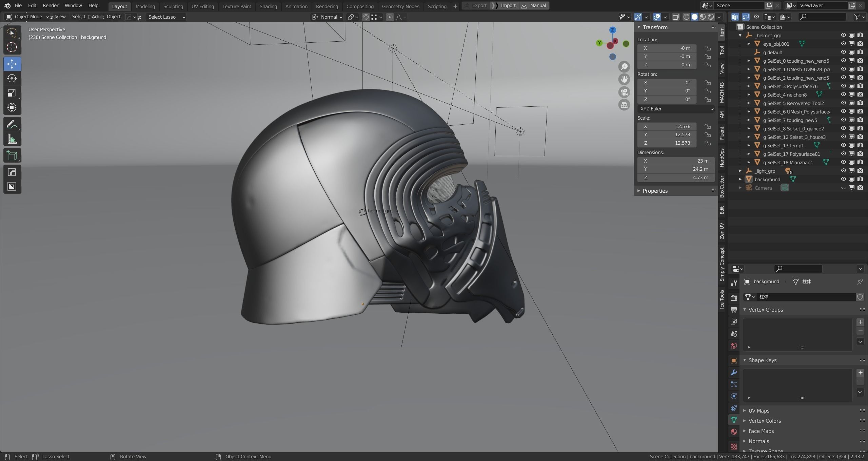
Task: Click the mesh name field 柱体
Action: [x=806, y=297]
